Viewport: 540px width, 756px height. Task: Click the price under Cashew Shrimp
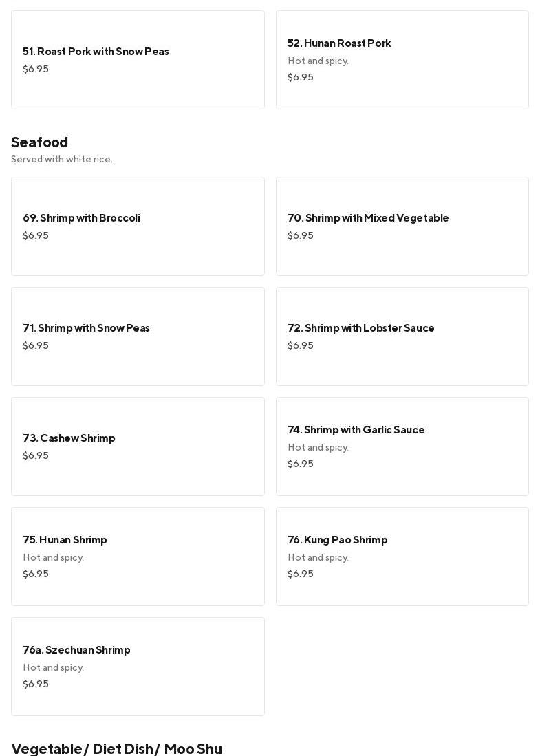pyautogui.click(x=36, y=455)
